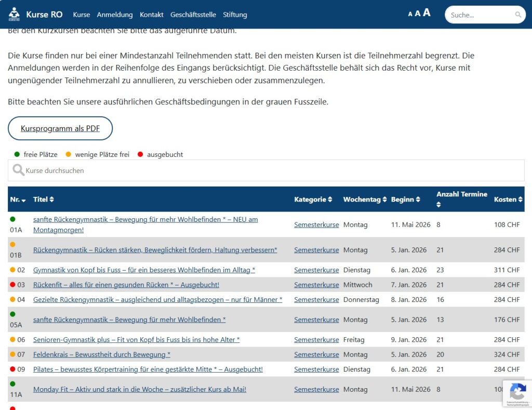
Task: Select the largest font size A
Action: click(x=427, y=13)
